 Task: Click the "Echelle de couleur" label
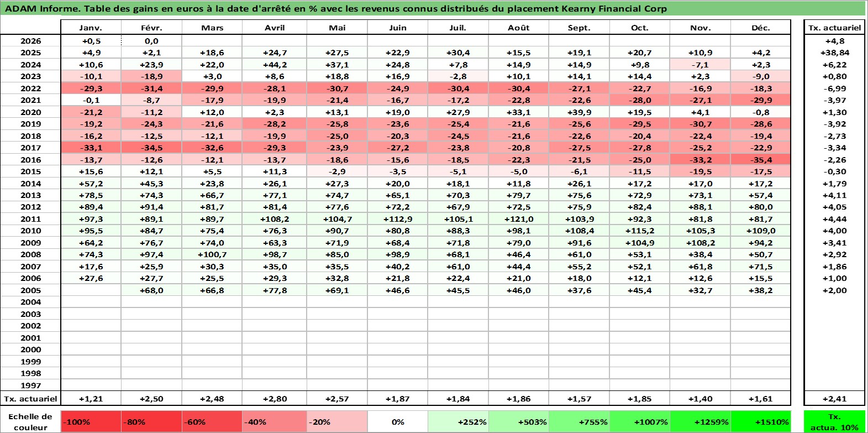click(x=30, y=421)
